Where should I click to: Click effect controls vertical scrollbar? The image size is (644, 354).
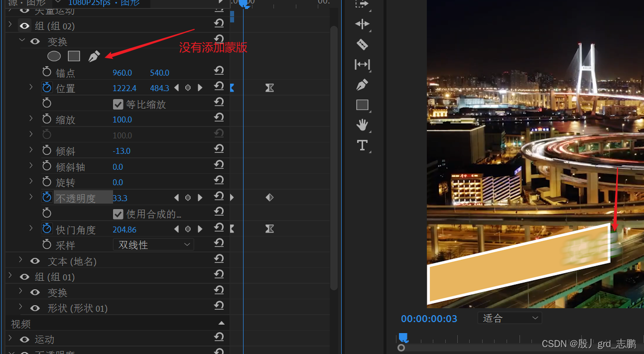(334, 158)
